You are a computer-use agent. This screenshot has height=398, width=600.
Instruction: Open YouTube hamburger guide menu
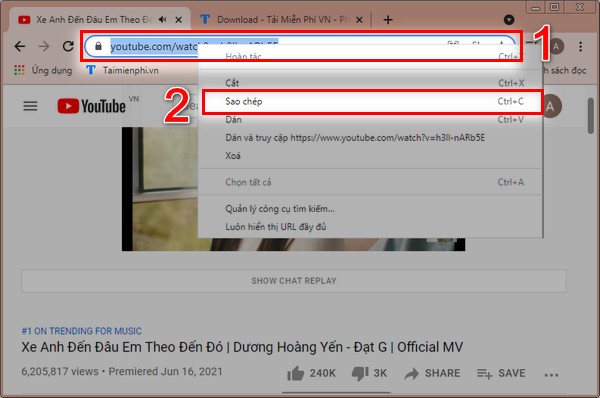coord(30,106)
